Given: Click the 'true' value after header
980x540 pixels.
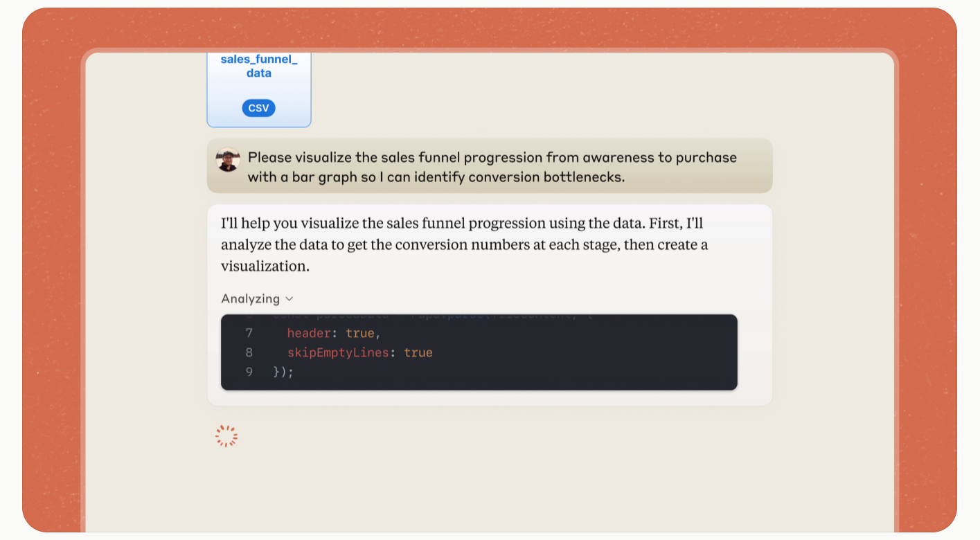Looking at the screenshot, I should [360, 334].
